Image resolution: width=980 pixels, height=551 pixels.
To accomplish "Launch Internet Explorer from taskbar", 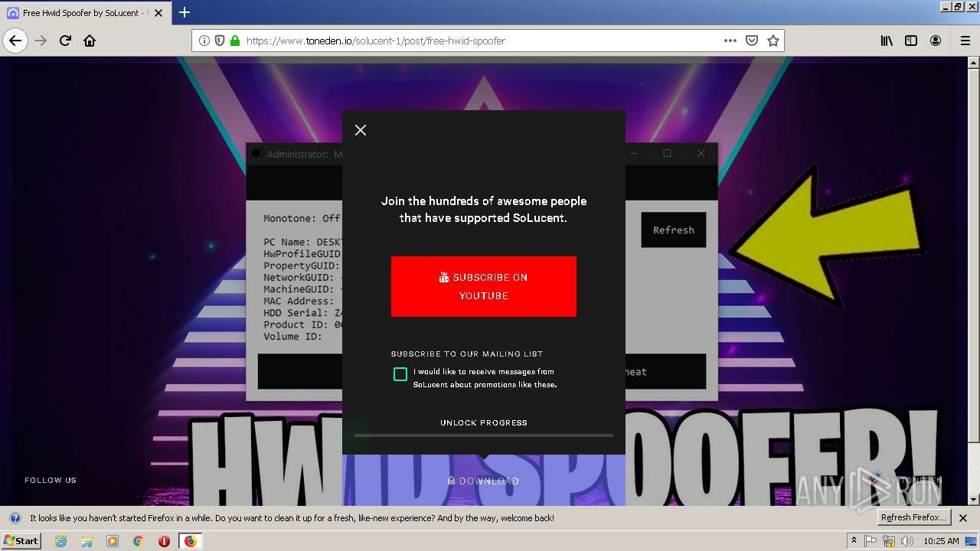I will [60, 541].
